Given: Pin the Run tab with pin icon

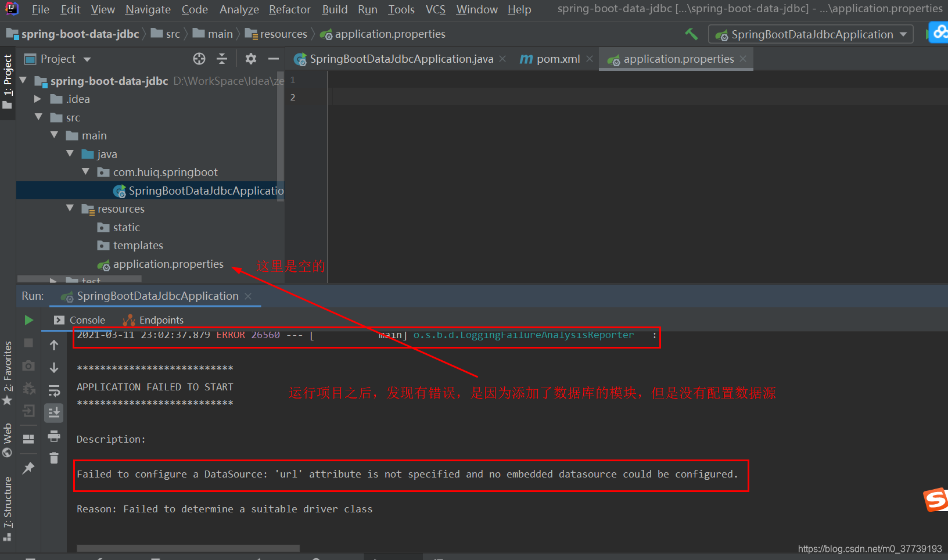Looking at the screenshot, I should 28,468.
